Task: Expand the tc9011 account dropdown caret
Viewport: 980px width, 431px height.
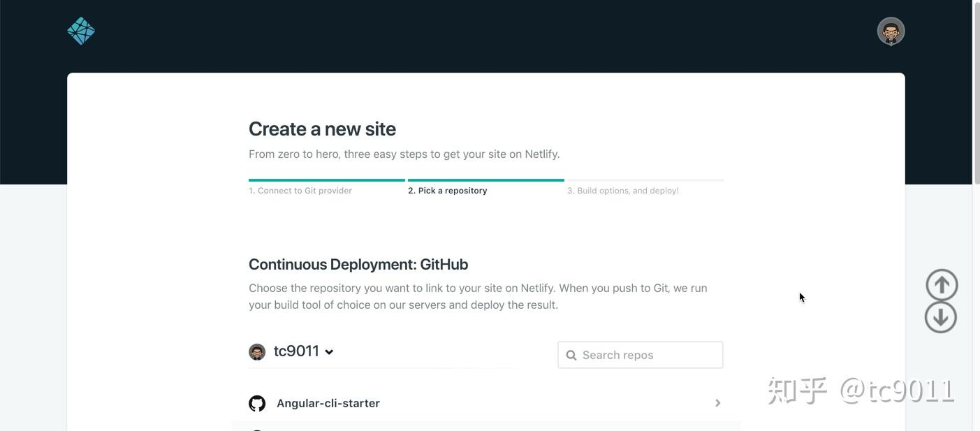Action: [x=329, y=352]
